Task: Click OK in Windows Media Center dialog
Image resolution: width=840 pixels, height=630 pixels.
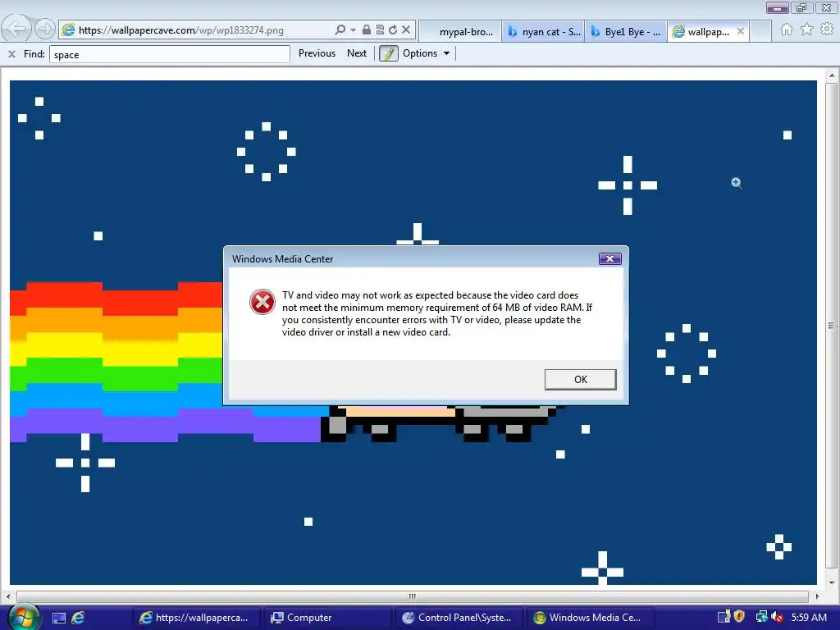Action: [x=580, y=379]
